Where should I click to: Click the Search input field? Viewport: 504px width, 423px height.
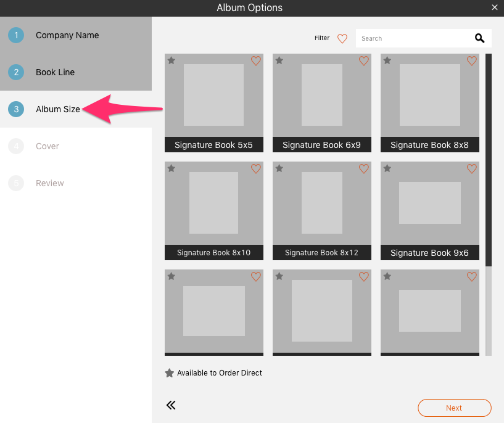(x=413, y=38)
